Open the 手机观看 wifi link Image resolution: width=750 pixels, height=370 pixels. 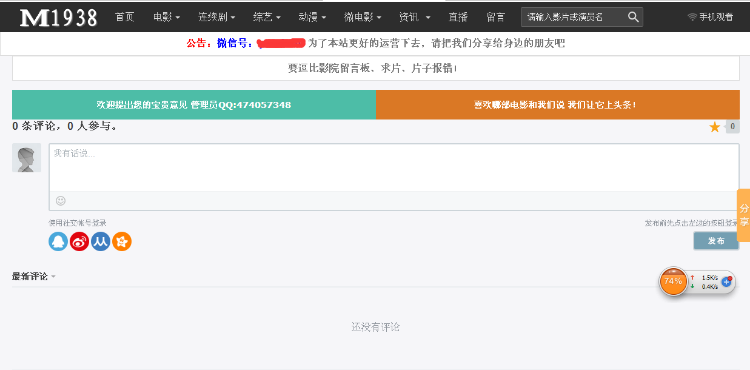tap(710, 17)
